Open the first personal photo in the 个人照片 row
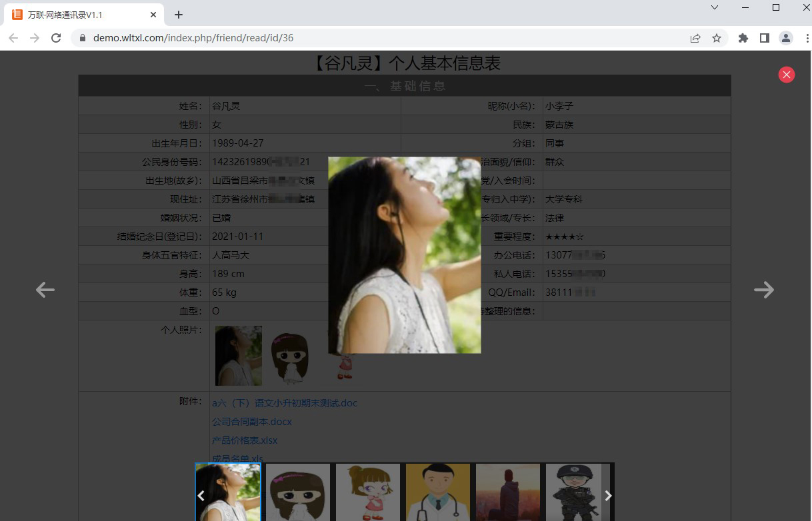This screenshot has height=521, width=812. click(239, 356)
